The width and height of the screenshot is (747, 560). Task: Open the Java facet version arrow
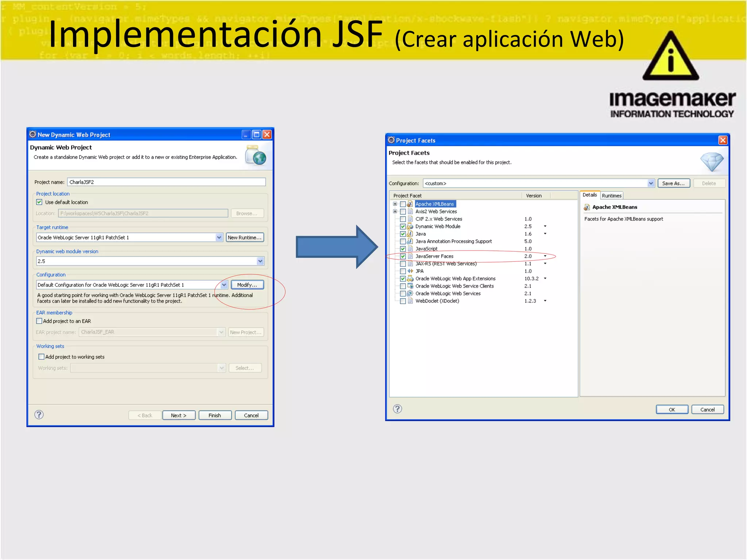pos(545,234)
